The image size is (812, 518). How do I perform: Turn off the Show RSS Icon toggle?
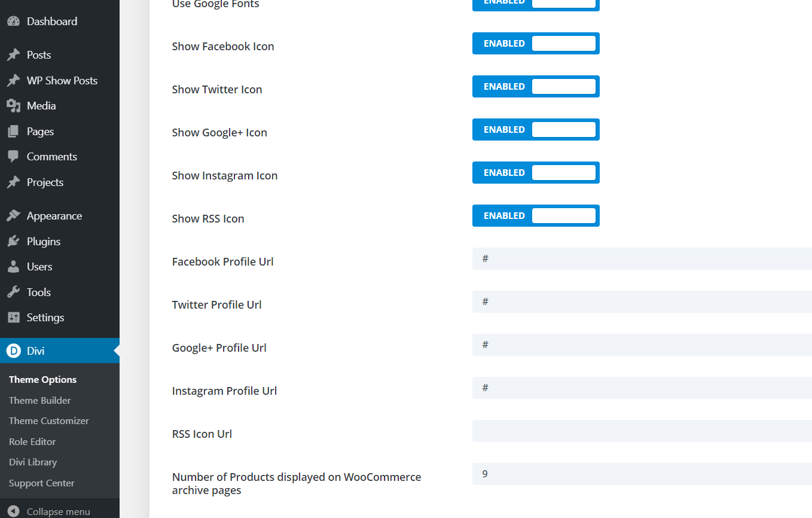click(536, 216)
